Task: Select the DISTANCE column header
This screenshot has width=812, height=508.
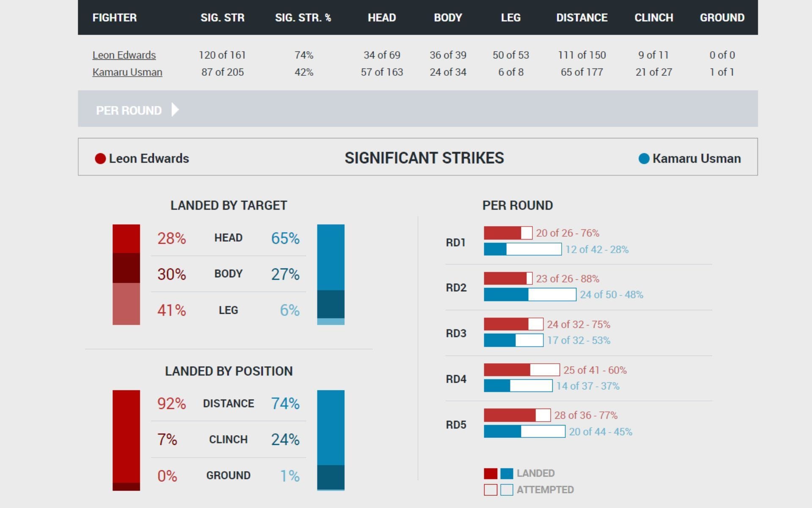Action: (x=582, y=17)
